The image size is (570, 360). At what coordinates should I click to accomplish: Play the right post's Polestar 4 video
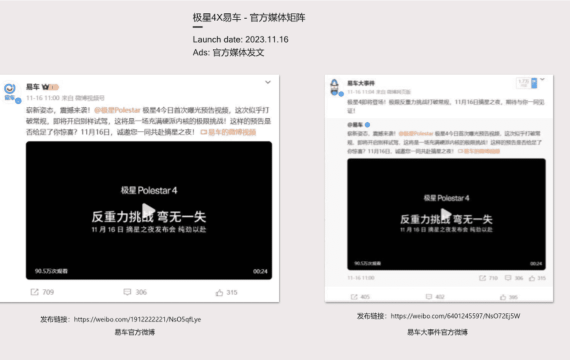click(446, 214)
